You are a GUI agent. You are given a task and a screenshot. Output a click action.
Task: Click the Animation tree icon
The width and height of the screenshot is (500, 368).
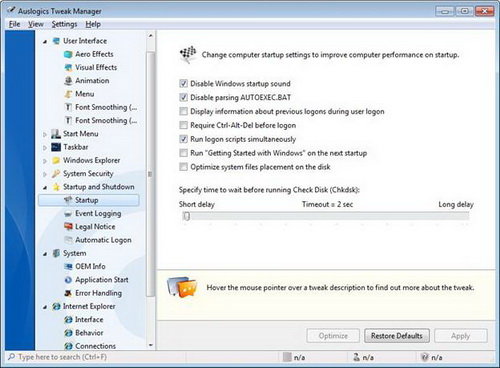coord(68,81)
